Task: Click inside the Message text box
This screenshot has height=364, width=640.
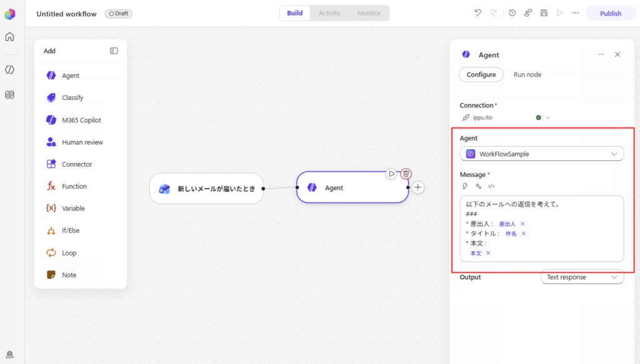Action: click(542, 229)
